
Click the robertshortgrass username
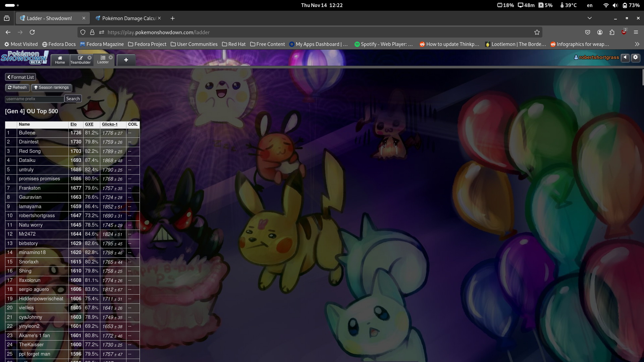[x=596, y=57]
